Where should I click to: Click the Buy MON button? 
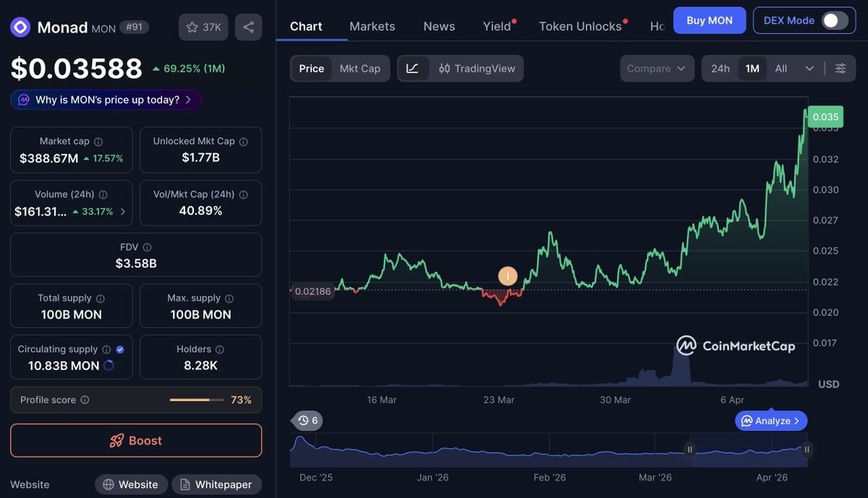pyautogui.click(x=710, y=20)
